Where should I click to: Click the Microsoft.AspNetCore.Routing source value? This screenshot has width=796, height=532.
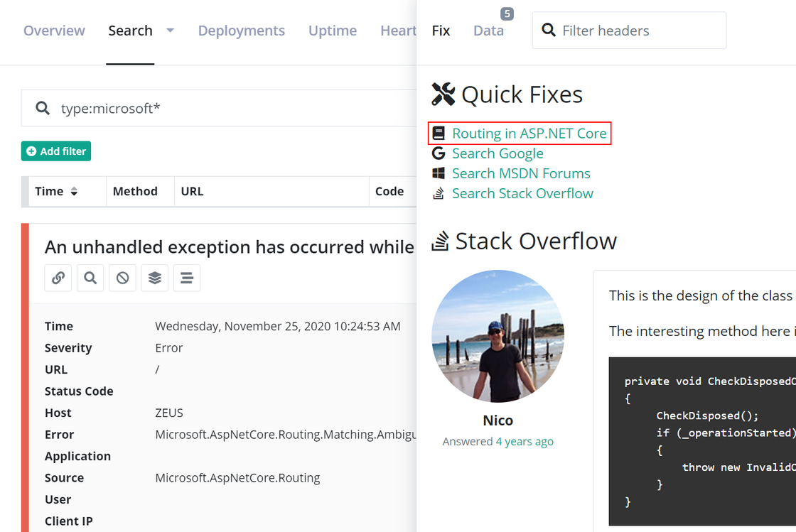click(x=237, y=478)
